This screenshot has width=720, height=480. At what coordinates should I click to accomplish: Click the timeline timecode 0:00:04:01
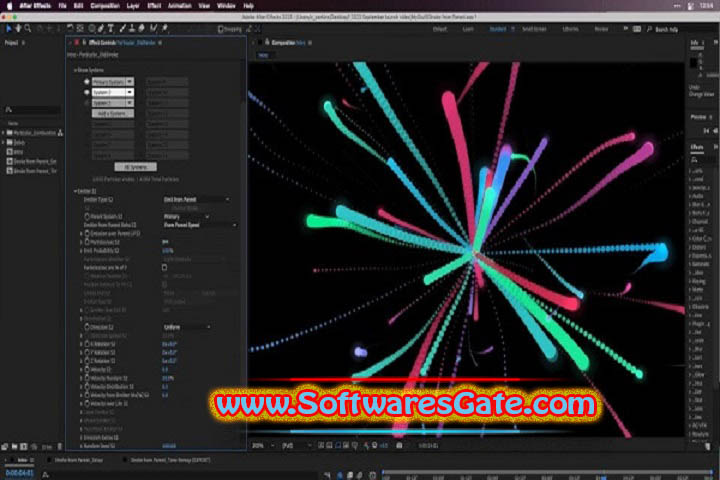(19, 473)
